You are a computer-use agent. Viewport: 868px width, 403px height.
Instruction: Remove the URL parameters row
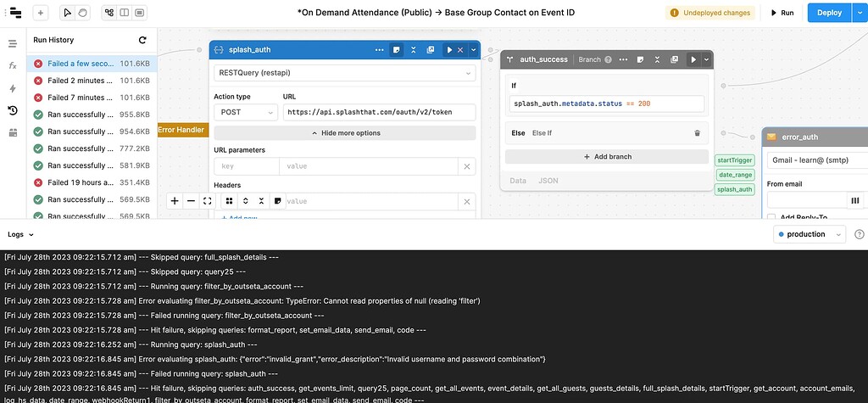(x=467, y=166)
